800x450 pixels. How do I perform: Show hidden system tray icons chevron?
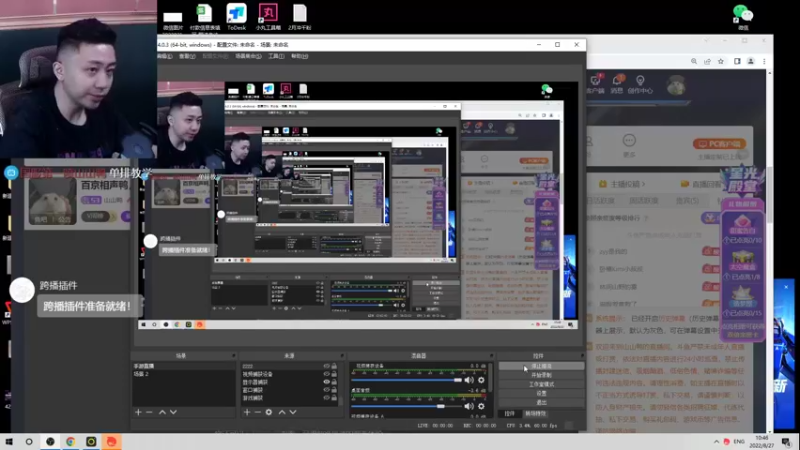(716, 441)
